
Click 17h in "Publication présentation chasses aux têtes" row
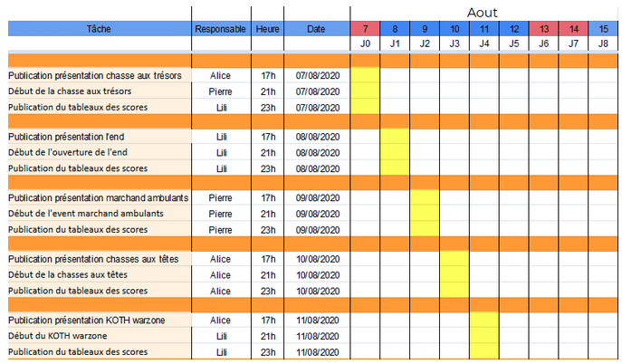(x=267, y=260)
